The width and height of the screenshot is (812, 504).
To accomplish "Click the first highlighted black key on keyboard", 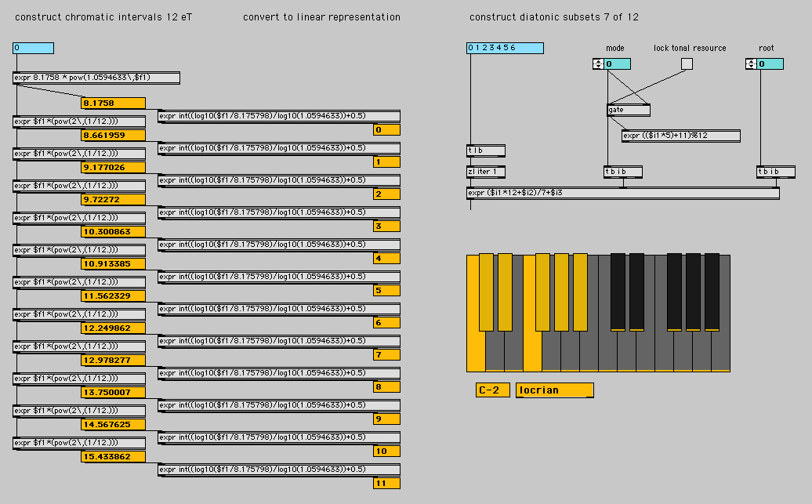I will (486, 292).
